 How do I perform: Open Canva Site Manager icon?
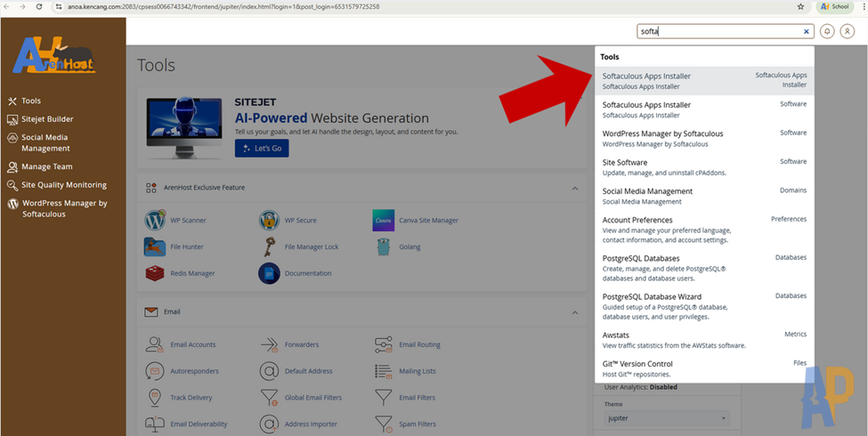point(384,220)
